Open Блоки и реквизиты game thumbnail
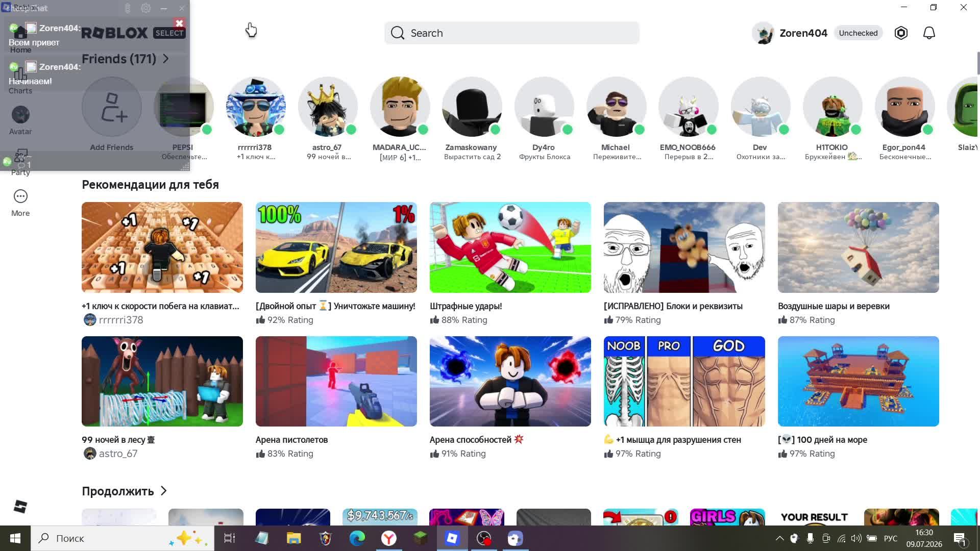980x551 pixels. 684,247
